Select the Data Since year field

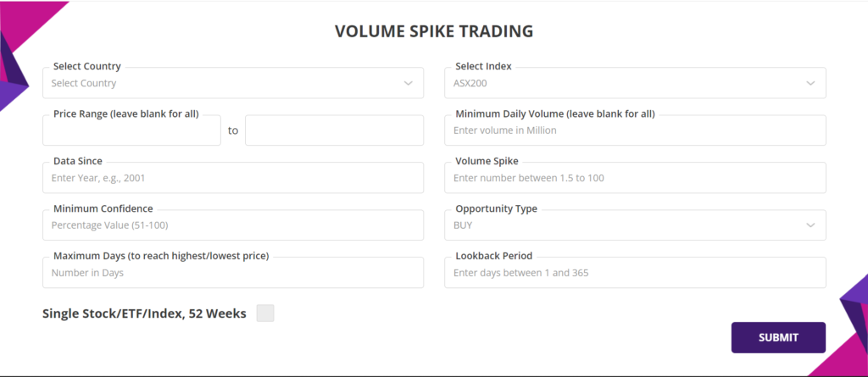[232, 178]
